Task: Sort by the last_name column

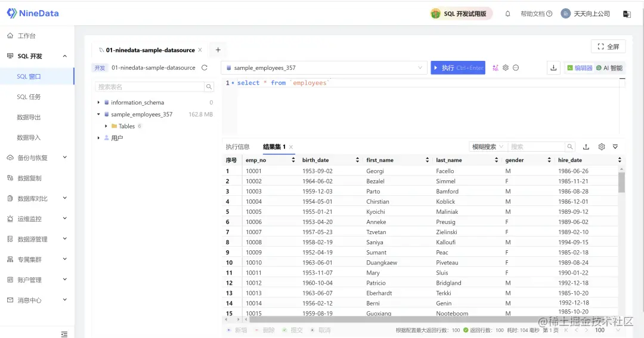Action: click(496, 160)
